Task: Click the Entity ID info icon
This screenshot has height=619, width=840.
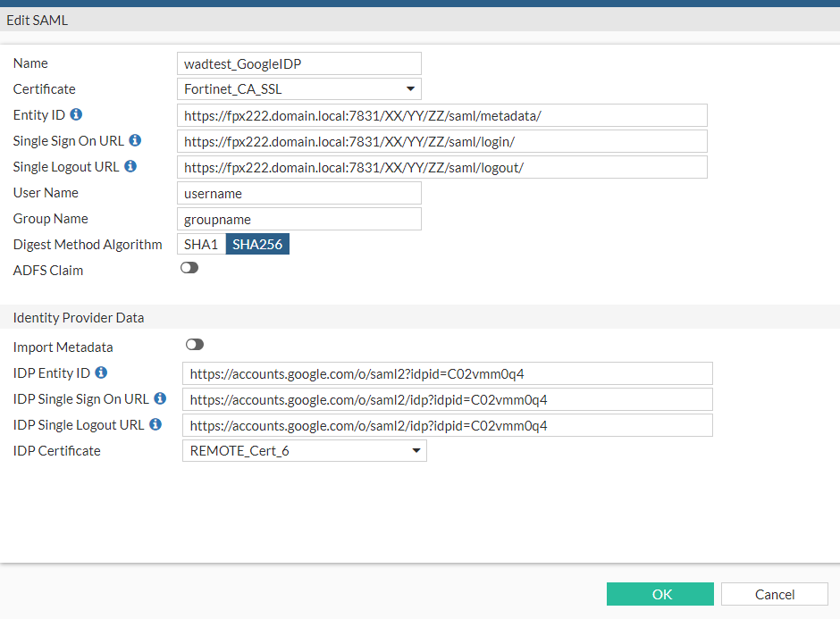Action: (76, 114)
